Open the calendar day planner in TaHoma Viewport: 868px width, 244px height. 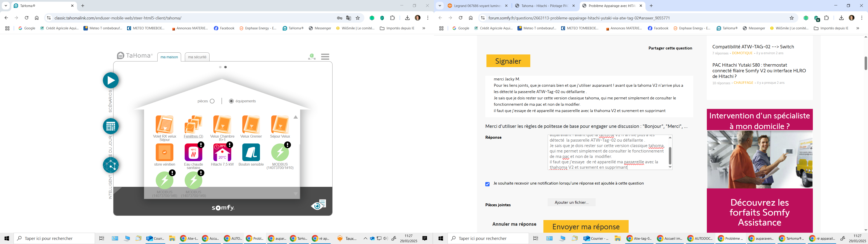111,126
